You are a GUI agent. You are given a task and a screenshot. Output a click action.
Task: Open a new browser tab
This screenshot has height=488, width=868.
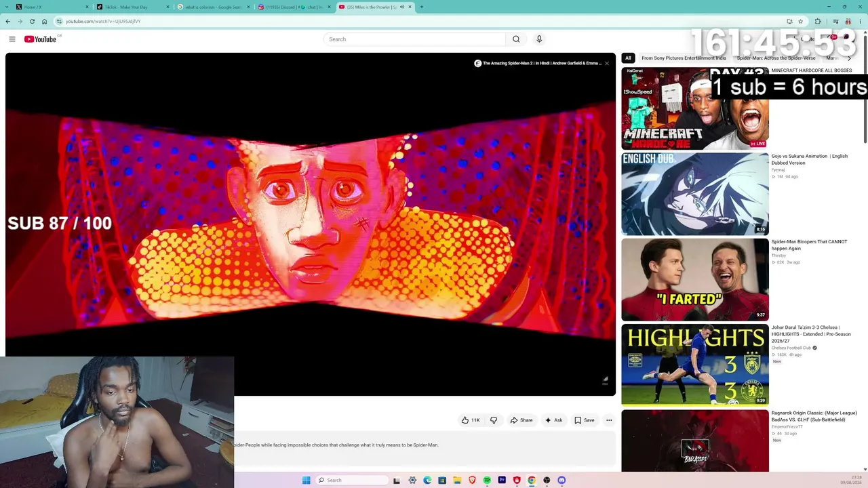[x=422, y=7]
